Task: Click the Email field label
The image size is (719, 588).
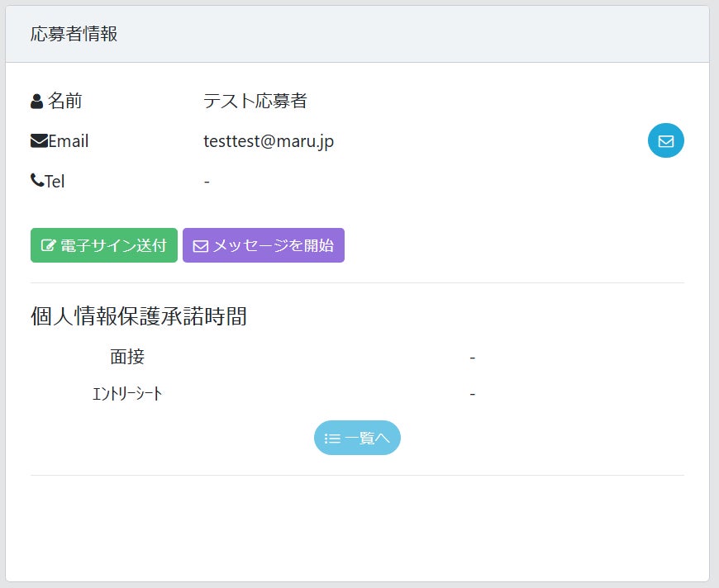Action: [68, 141]
